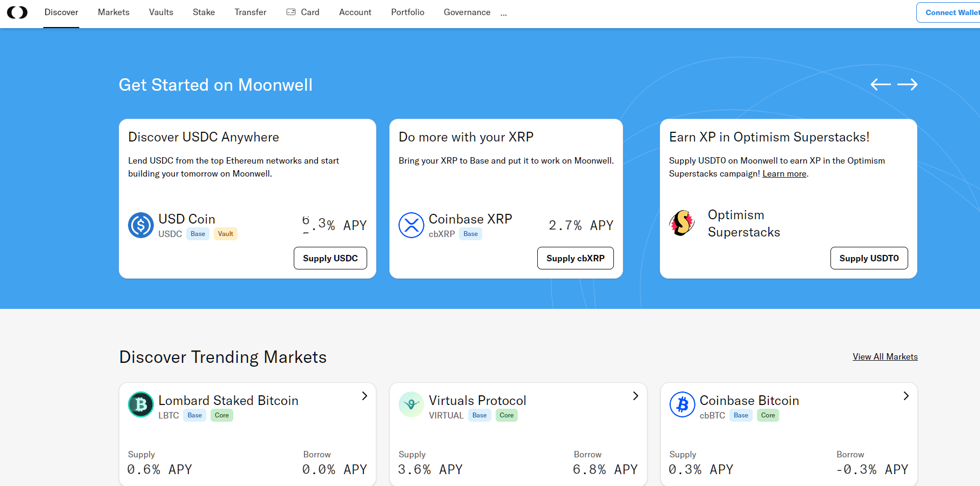Click the USD Coin token icon
980x486 pixels.
[140, 225]
